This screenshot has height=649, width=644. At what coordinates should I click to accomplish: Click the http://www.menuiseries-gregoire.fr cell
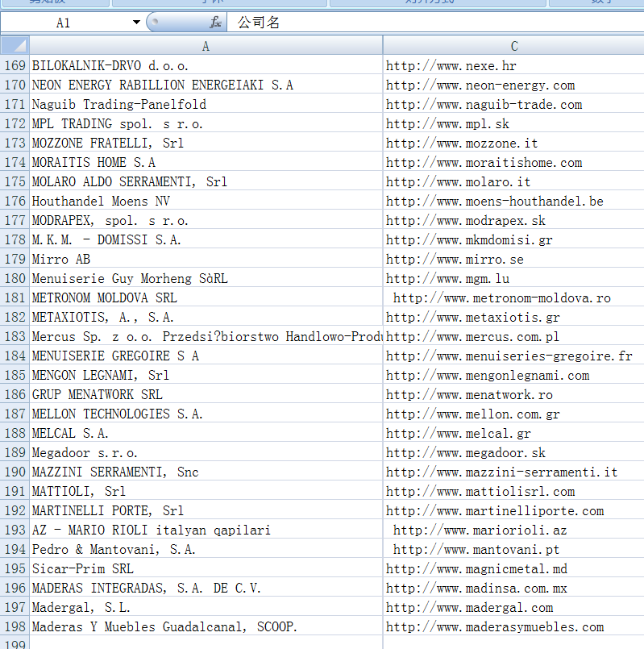(513, 356)
